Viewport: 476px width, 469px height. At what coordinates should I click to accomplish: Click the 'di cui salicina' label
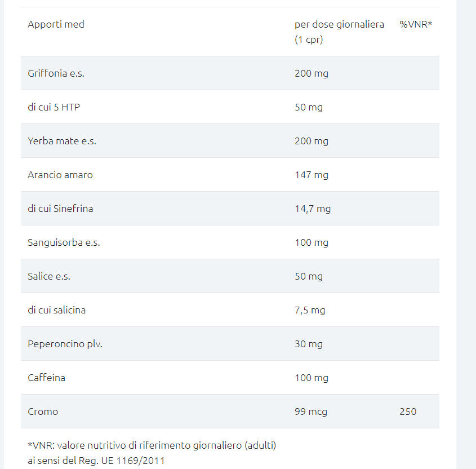coord(56,310)
